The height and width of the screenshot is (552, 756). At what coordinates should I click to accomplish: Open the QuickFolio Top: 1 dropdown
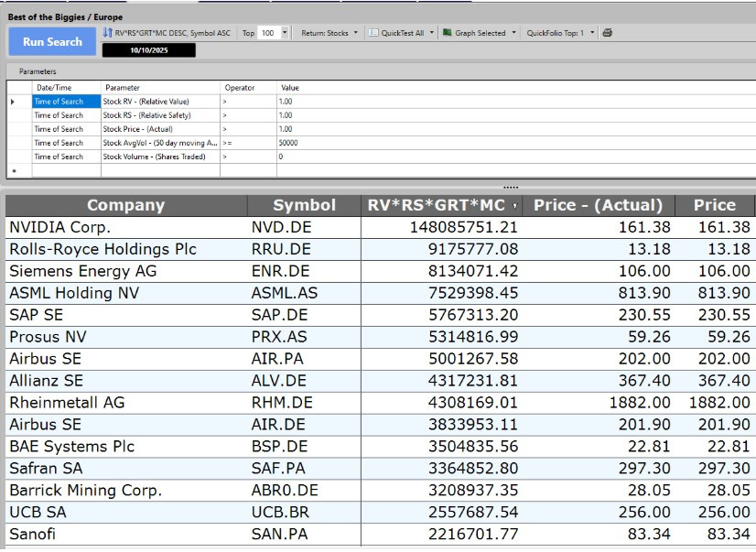tap(592, 33)
